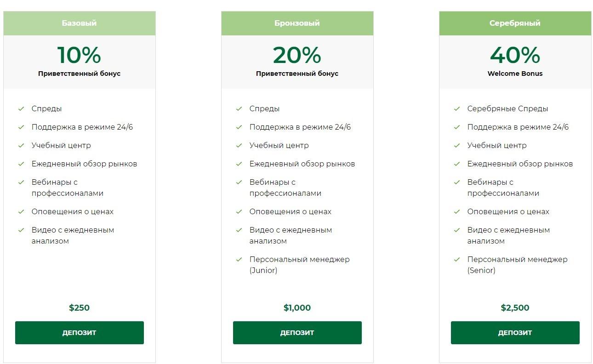The image size is (593, 364).
Task: Click checkmark next to Оповещения о ценах in Бронзовый
Action: [239, 212]
